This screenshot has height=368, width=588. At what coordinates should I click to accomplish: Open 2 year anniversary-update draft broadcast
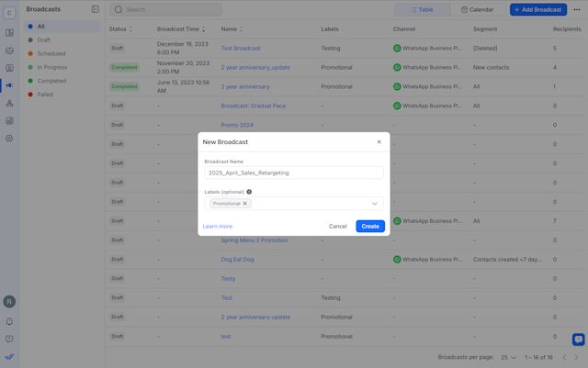point(255,317)
